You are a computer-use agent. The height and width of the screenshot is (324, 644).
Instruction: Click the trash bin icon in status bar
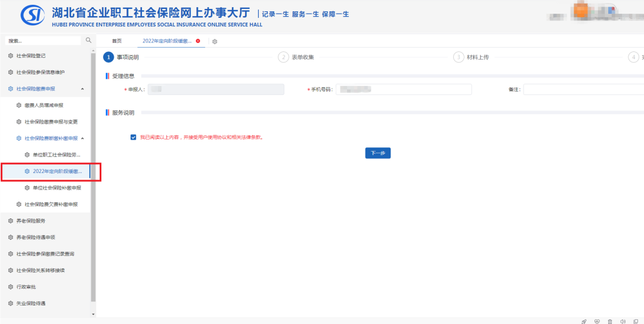[610, 321]
